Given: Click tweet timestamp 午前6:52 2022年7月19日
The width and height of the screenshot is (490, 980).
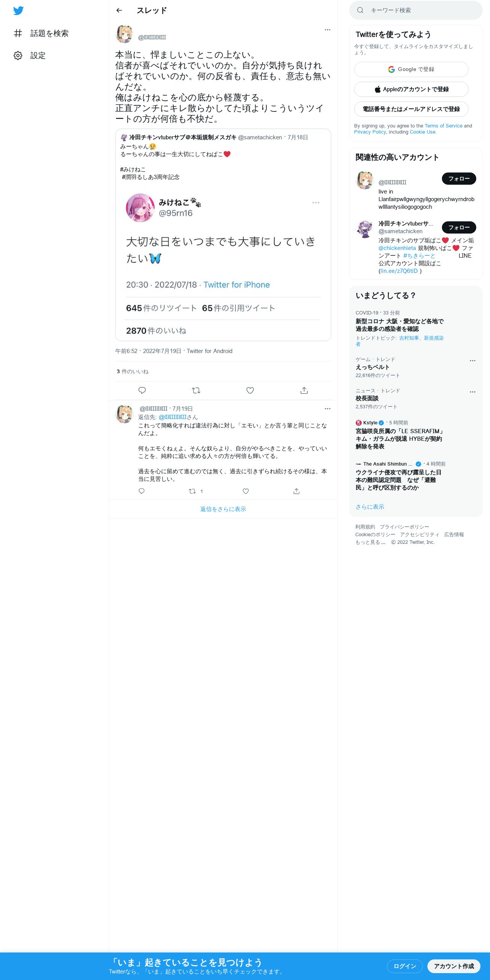Looking at the screenshot, I should point(148,351).
